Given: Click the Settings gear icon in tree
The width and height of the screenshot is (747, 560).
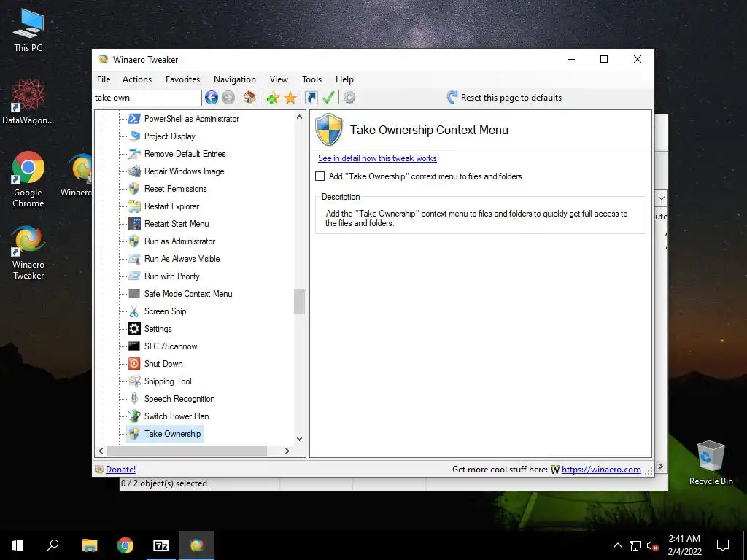Looking at the screenshot, I should coord(134,329).
